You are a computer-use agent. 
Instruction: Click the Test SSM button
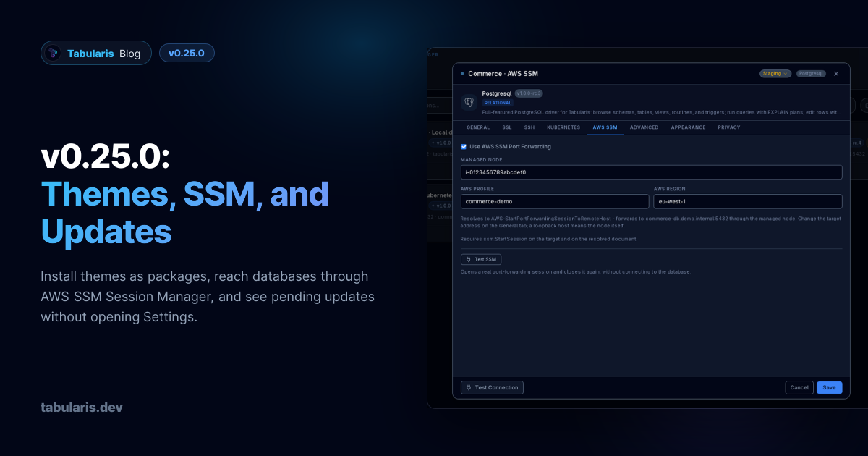[x=481, y=259]
